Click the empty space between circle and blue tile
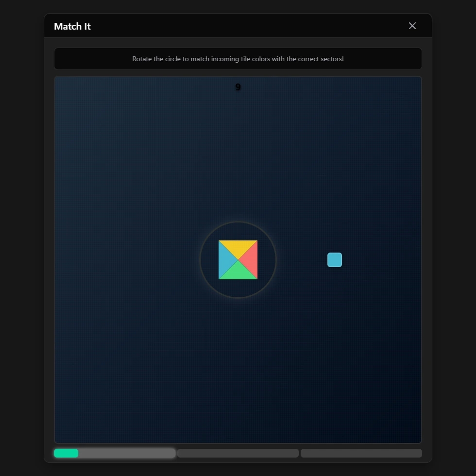Image resolution: width=476 pixels, height=476 pixels. [x=301, y=260]
